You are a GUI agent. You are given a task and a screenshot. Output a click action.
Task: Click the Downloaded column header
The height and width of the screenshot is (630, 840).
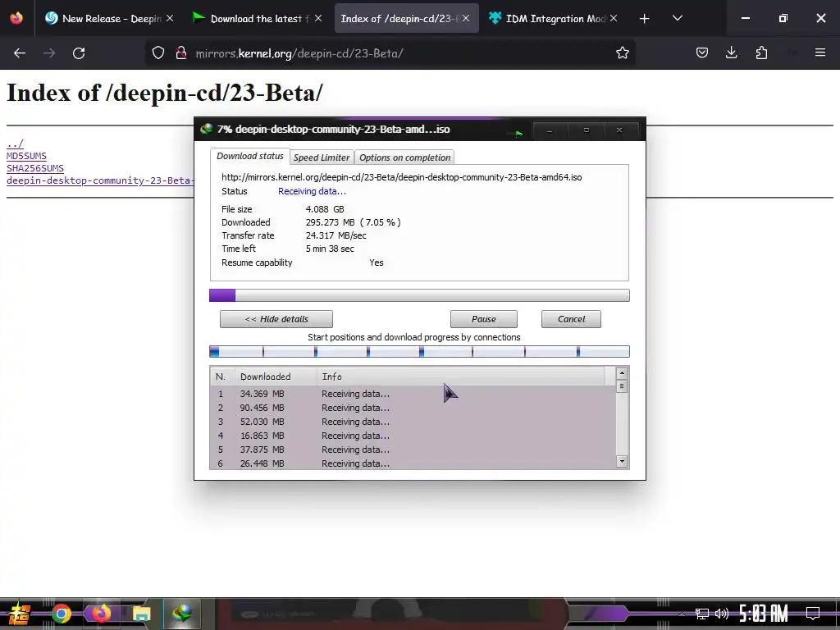(276, 377)
